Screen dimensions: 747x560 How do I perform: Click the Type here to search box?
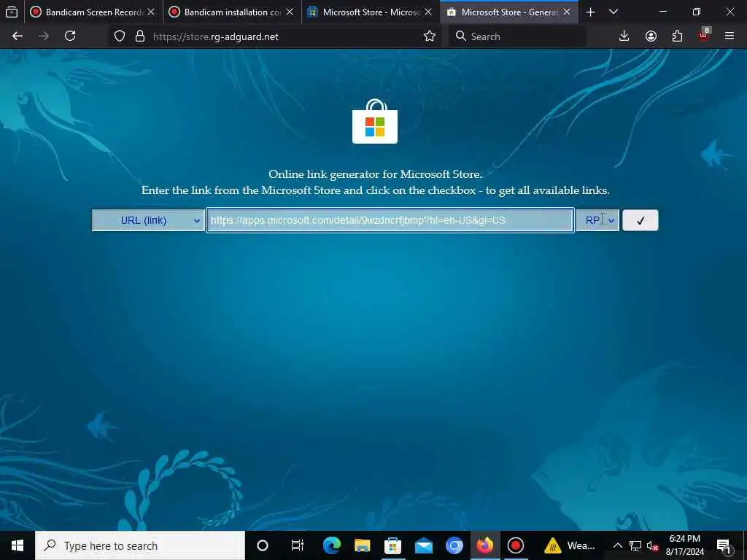(140, 545)
